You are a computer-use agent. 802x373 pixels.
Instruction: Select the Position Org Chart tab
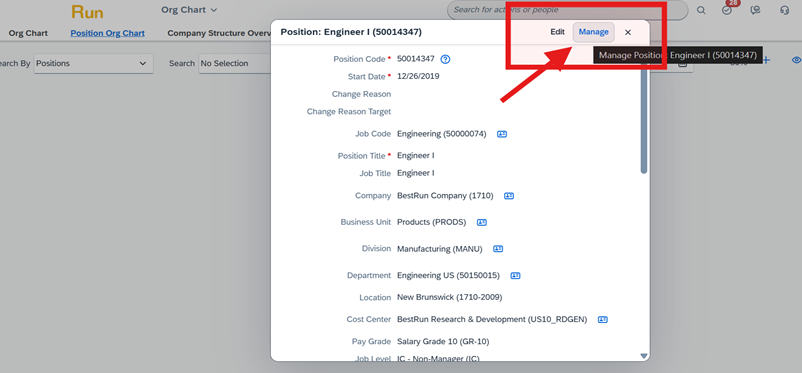tap(107, 33)
